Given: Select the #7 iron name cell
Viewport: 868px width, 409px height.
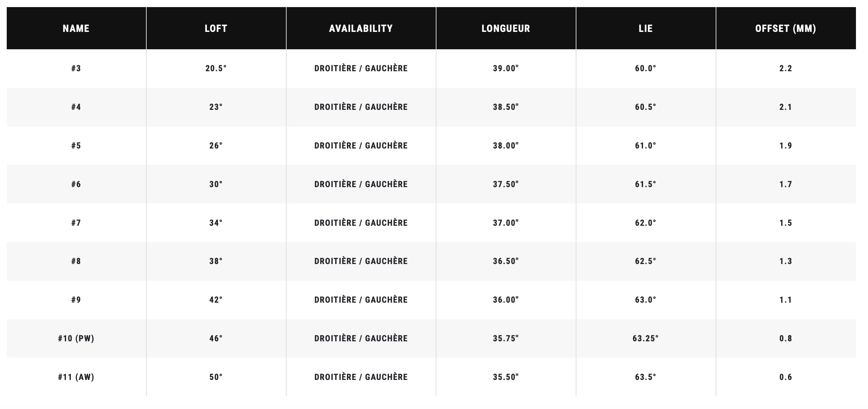Looking at the screenshot, I should [76, 223].
